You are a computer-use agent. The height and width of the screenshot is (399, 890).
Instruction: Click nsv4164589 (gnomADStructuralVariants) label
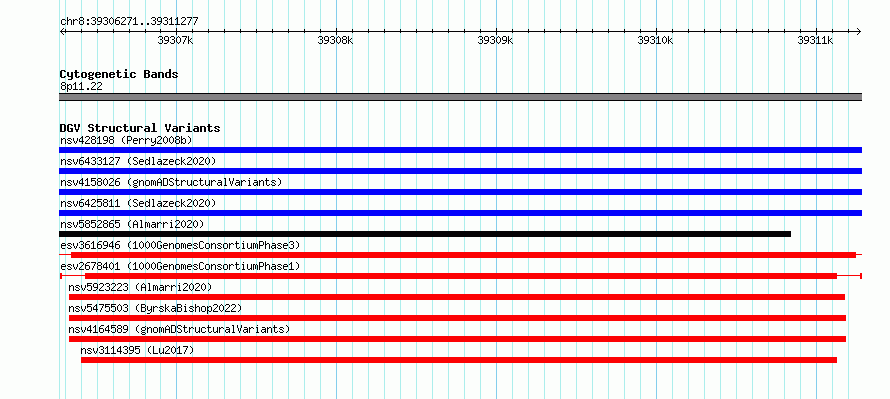point(179,329)
